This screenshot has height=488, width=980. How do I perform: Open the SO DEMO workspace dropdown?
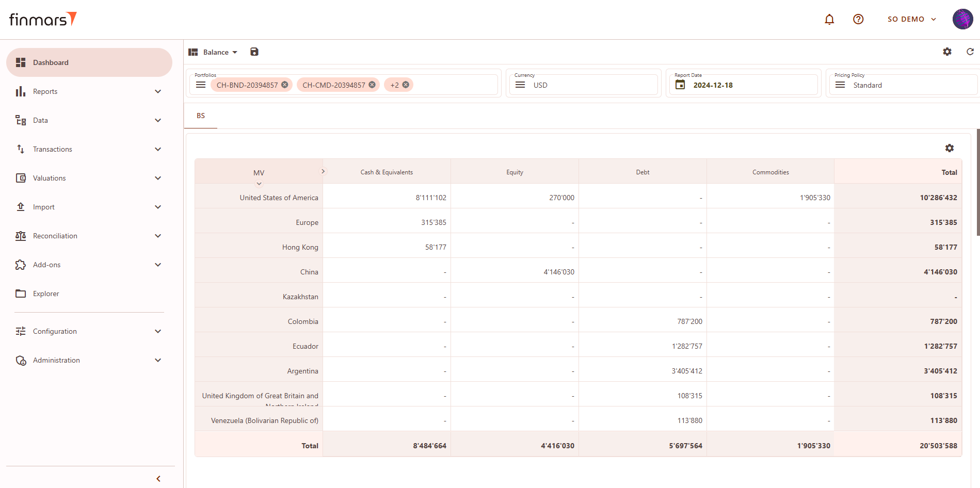coord(911,20)
